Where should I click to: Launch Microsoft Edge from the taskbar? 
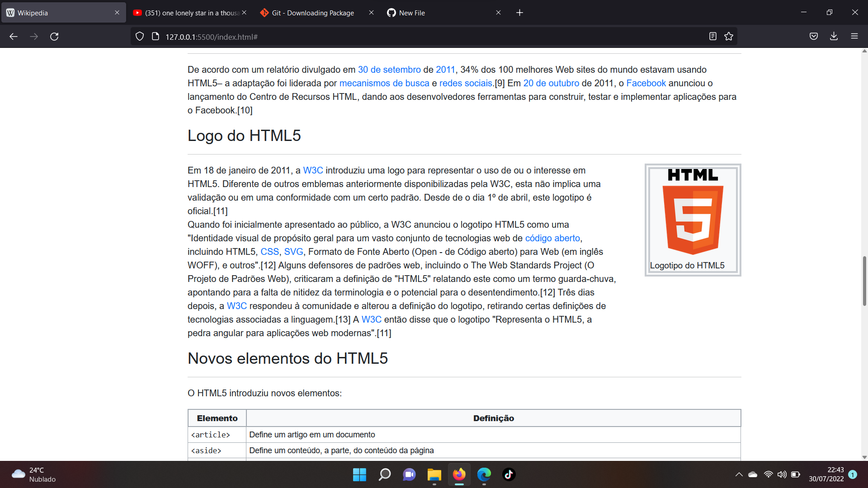tap(484, 474)
